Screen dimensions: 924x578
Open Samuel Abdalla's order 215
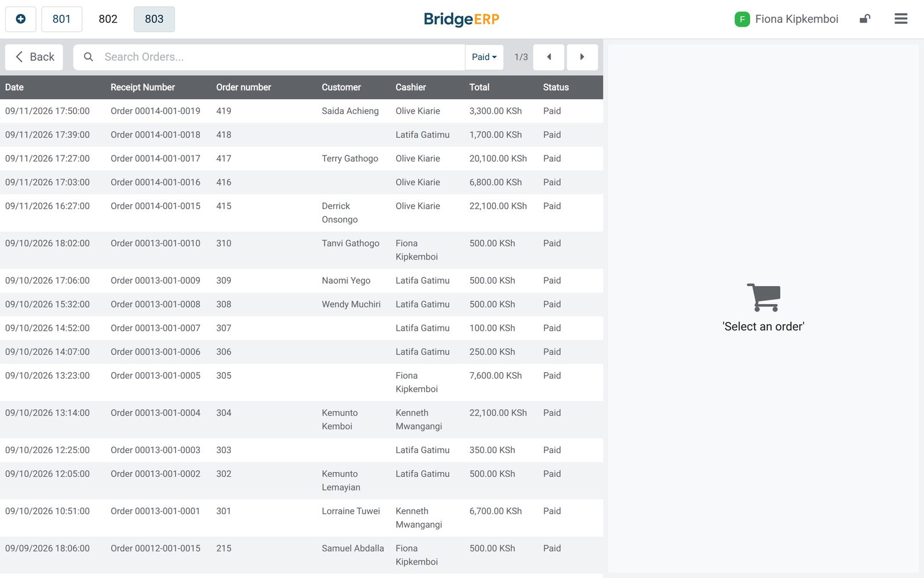coord(301,555)
